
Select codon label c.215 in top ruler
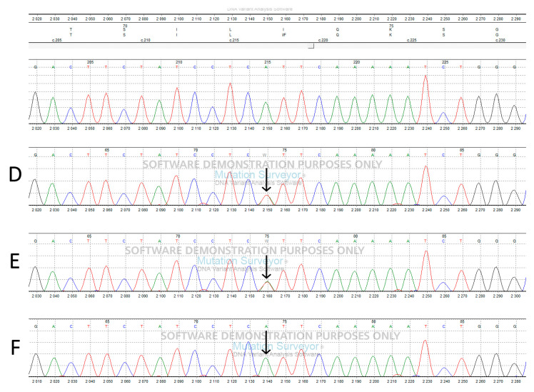(x=234, y=40)
